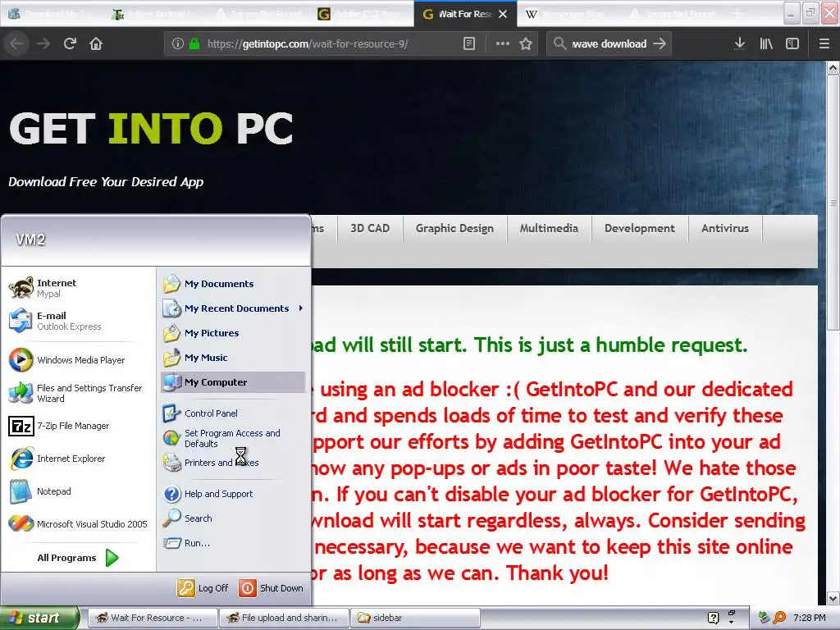Viewport: 840px width, 630px height.
Task: Go back with the browser back arrow
Action: [16, 43]
